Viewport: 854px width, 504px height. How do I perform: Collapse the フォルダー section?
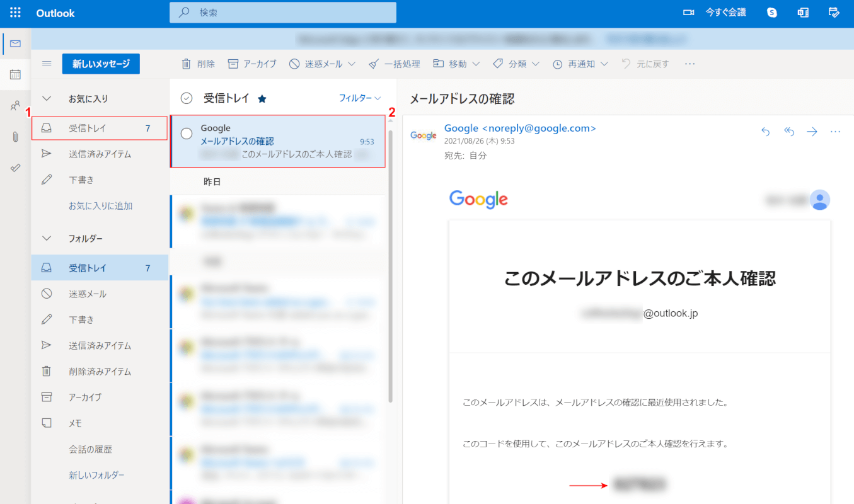point(46,239)
